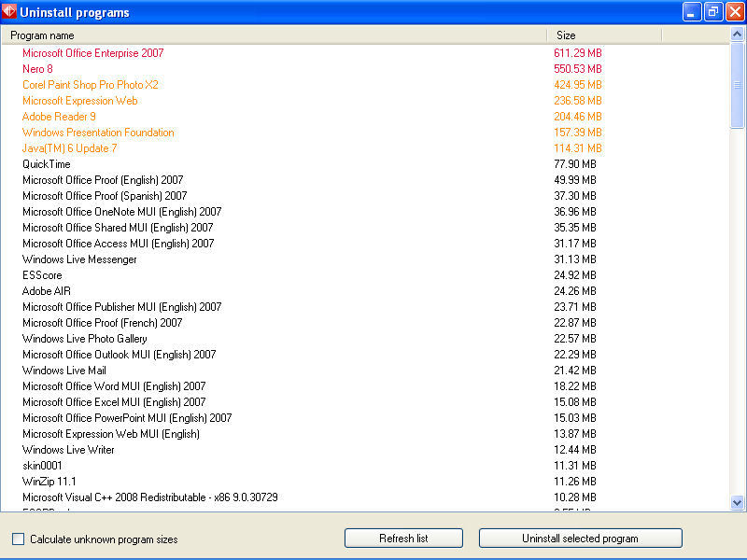Click the 550.53 MB size value
747x560 pixels.
(578, 68)
